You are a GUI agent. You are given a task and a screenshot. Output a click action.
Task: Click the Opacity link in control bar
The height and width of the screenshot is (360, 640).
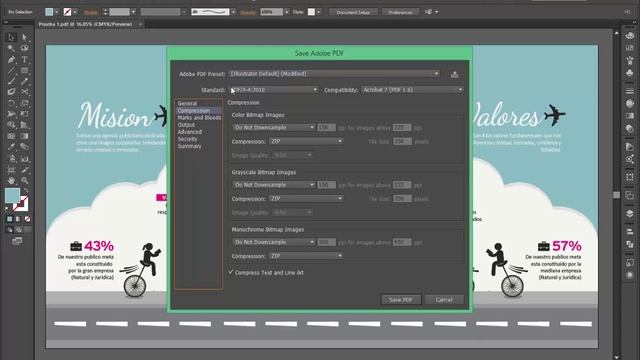pos(248,12)
